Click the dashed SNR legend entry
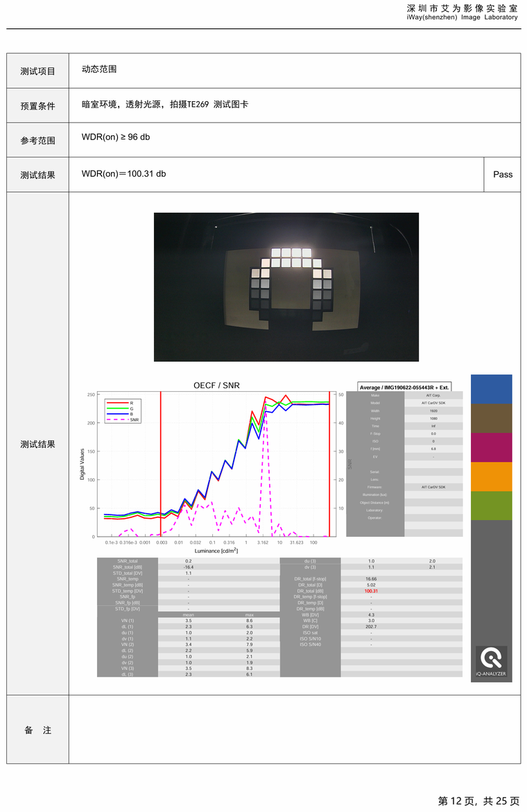This screenshot has height=812, width=527. [x=123, y=420]
